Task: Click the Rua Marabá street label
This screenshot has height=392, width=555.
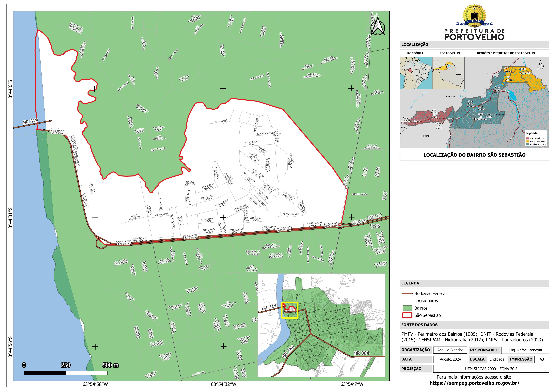Action: tap(161, 215)
